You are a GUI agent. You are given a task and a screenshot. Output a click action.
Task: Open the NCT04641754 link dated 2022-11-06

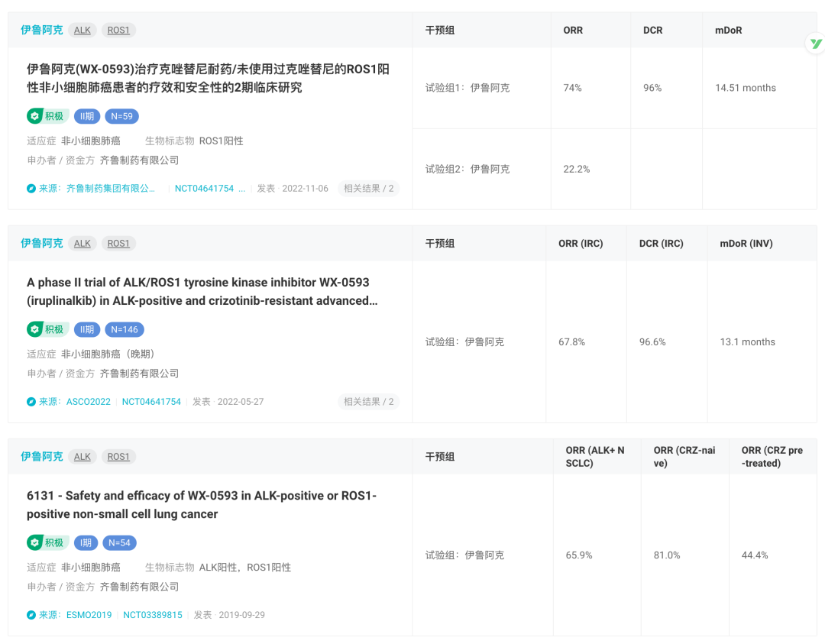coord(204,189)
